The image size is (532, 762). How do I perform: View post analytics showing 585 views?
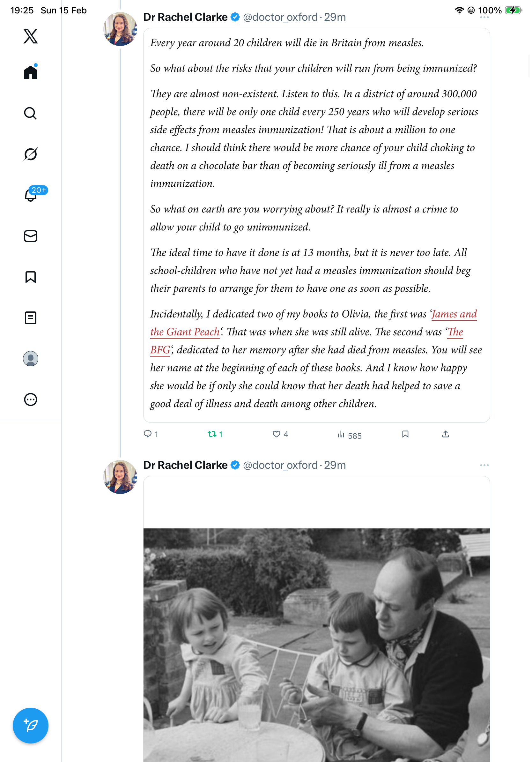(x=341, y=434)
